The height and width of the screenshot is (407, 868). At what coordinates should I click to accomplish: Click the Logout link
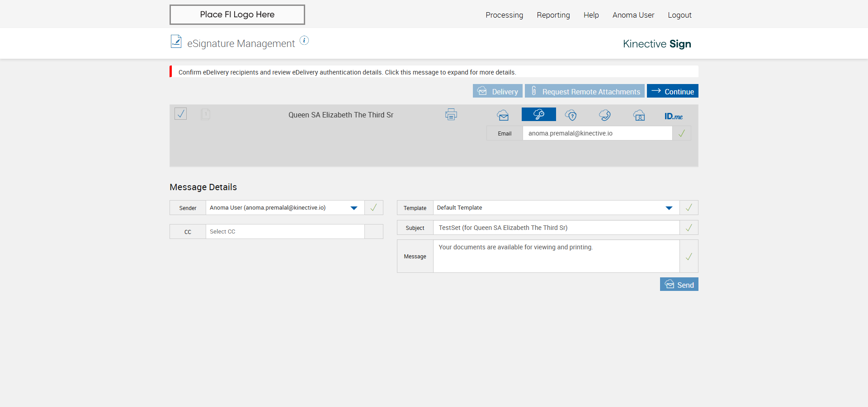click(x=679, y=15)
